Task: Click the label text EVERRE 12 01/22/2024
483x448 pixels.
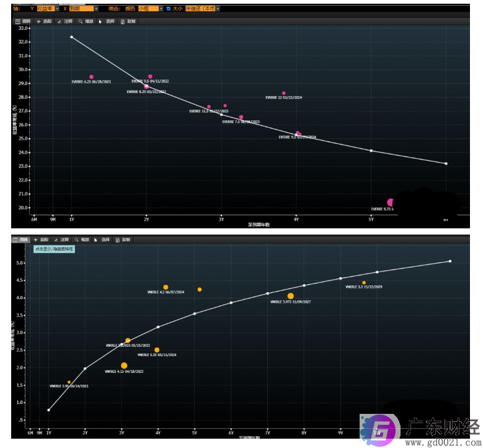Action: click(284, 97)
